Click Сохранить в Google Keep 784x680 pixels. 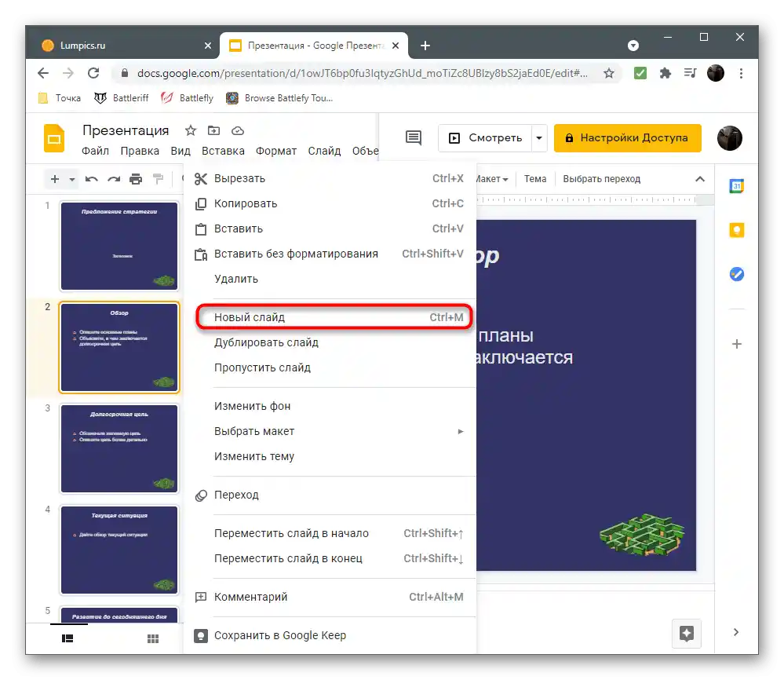coord(330,635)
